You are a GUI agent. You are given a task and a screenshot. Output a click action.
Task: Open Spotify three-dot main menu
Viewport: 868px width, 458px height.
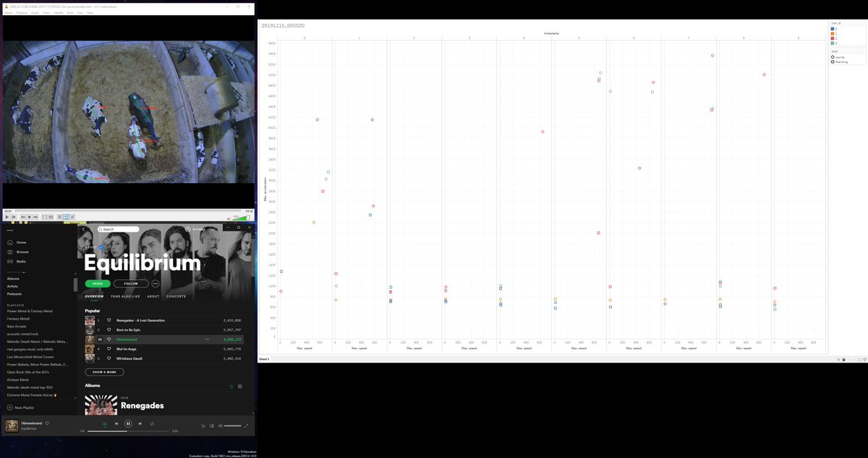[10, 230]
